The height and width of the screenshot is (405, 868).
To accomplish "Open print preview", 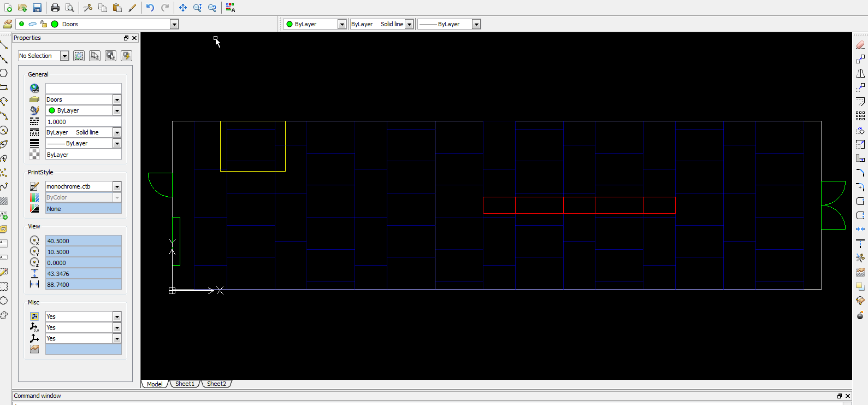I will pos(70,8).
